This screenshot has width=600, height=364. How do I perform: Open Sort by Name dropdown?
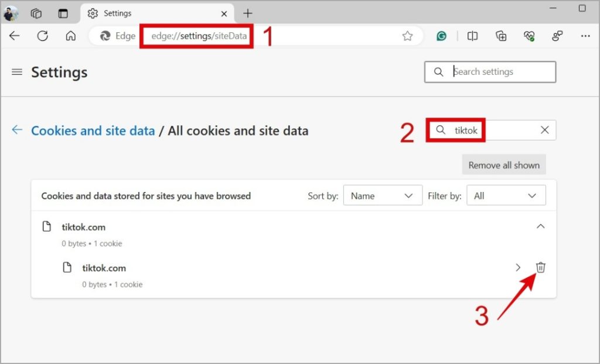[x=383, y=195]
